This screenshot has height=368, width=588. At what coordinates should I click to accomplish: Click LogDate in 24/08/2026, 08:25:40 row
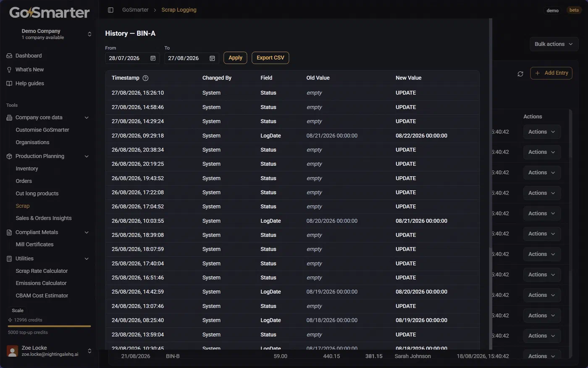click(x=270, y=320)
